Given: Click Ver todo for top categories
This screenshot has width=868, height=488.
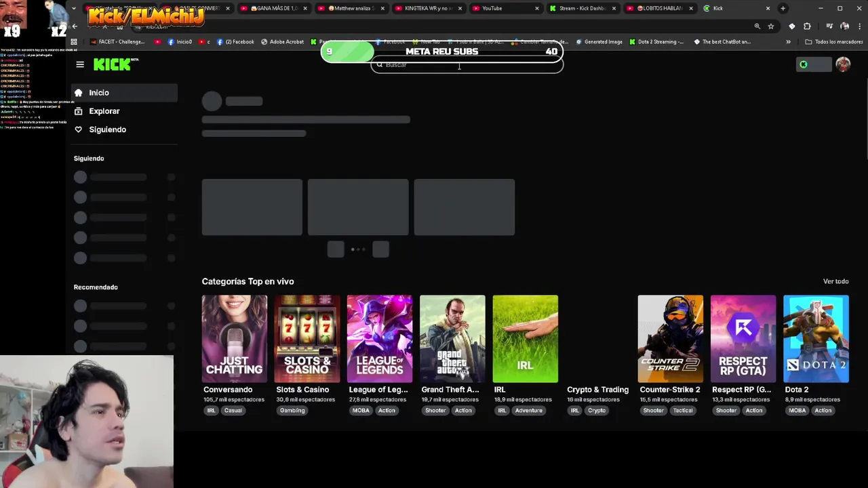Looking at the screenshot, I should [x=835, y=281].
